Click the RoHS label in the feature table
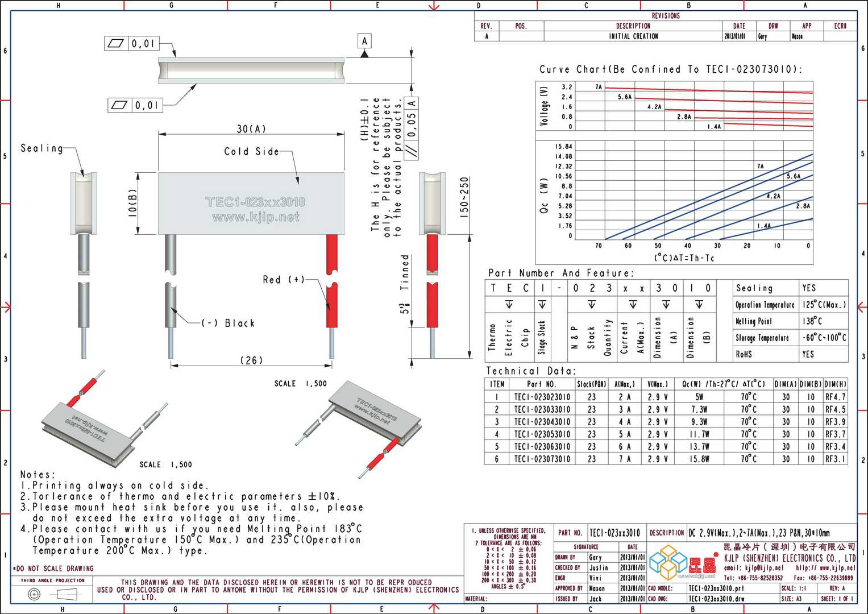Image resolution: width=868 pixels, height=614 pixels. (744, 354)
